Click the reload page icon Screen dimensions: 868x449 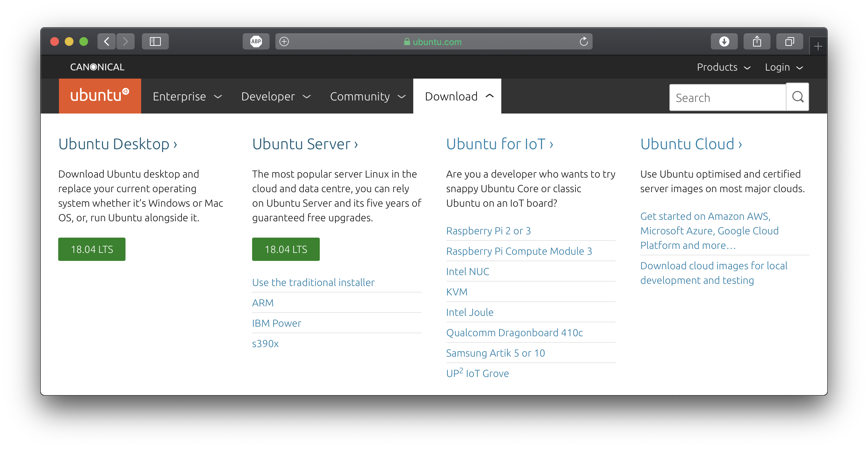pos(584,41)
